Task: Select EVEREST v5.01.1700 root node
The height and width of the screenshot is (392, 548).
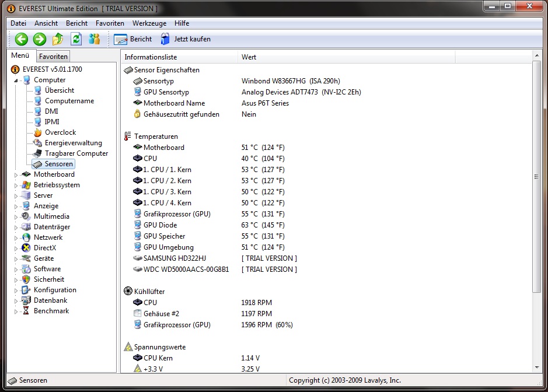Action: tap(53, 69)
